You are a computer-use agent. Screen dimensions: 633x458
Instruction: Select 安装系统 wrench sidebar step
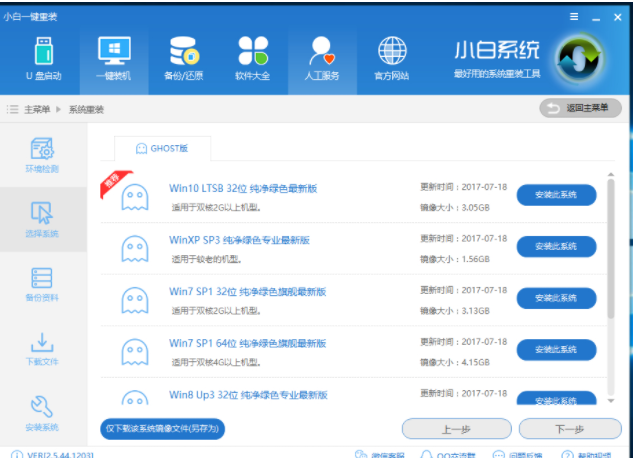point(42,413)
